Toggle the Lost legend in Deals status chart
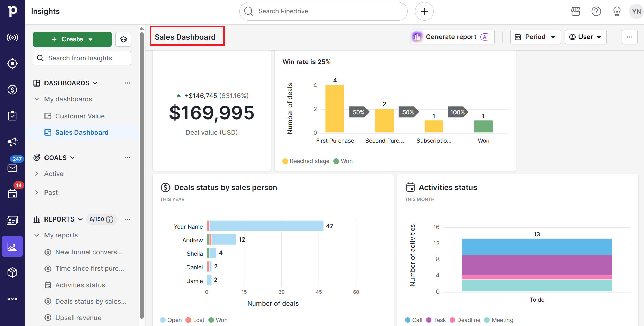644x326 pixels. [x=195, y=320]
